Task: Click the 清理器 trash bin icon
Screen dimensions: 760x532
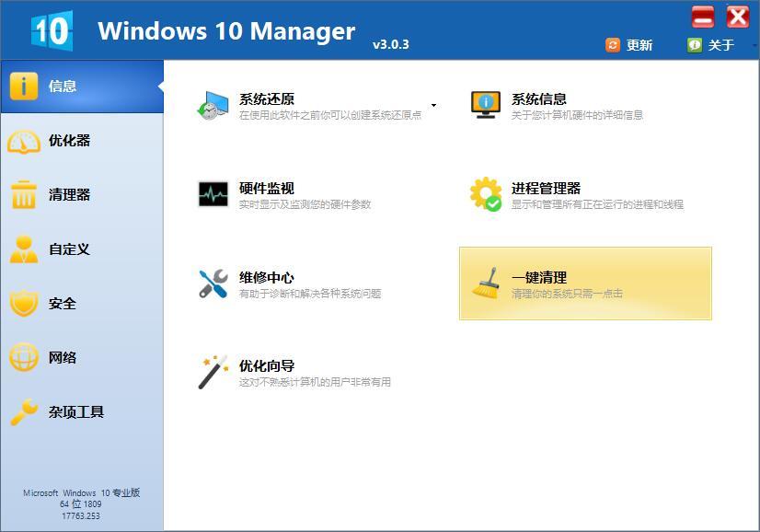Action: click(x=24, y=194)
